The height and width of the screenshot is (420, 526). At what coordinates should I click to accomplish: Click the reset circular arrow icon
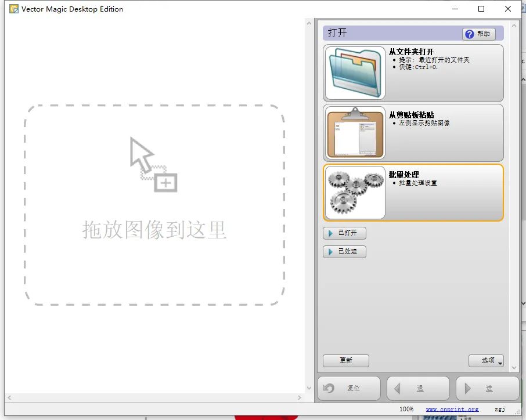tap(329, 389)
